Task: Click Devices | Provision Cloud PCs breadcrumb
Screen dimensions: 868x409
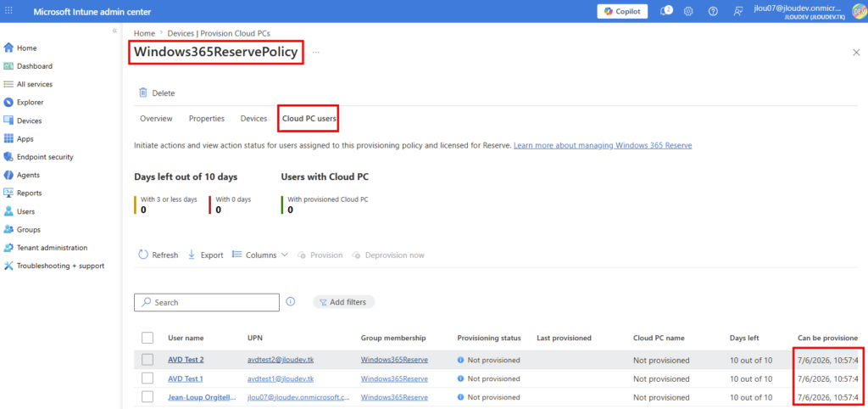Action: pos(219,33)
